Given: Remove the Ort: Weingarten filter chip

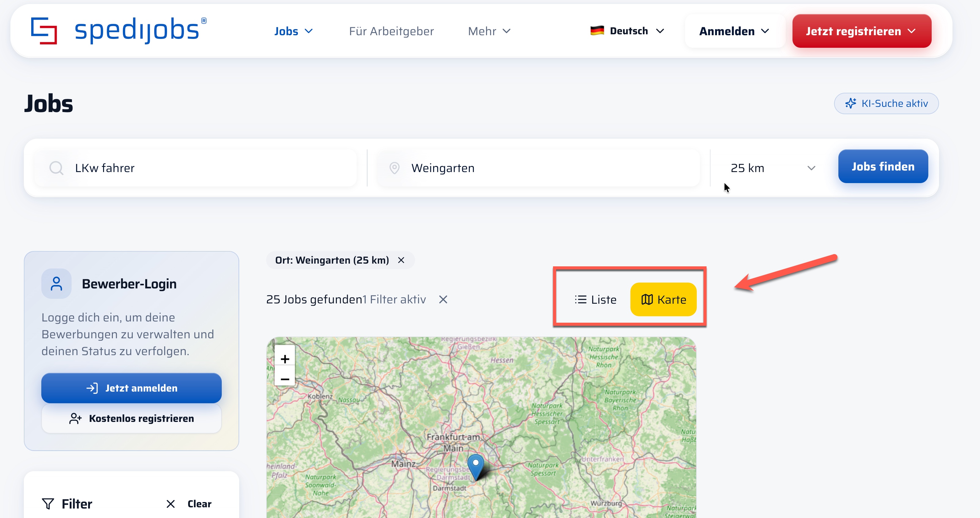Looking at the screenshot, I should (x=401, y=260).
